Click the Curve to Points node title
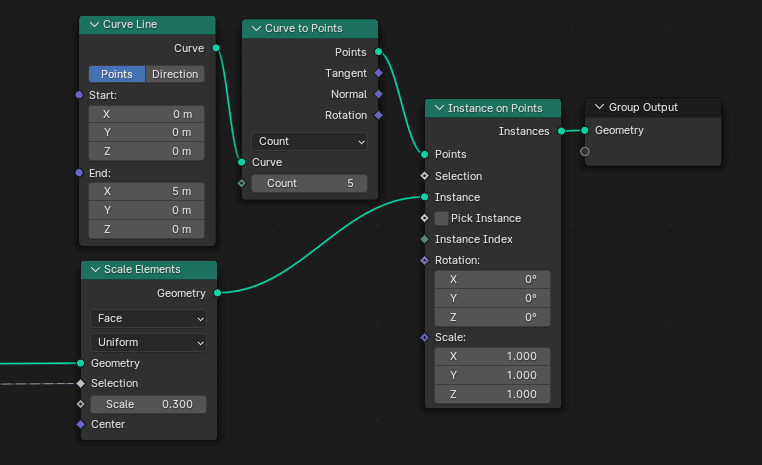This screenshot has width=762, height=465. click(x=304, y=28)
